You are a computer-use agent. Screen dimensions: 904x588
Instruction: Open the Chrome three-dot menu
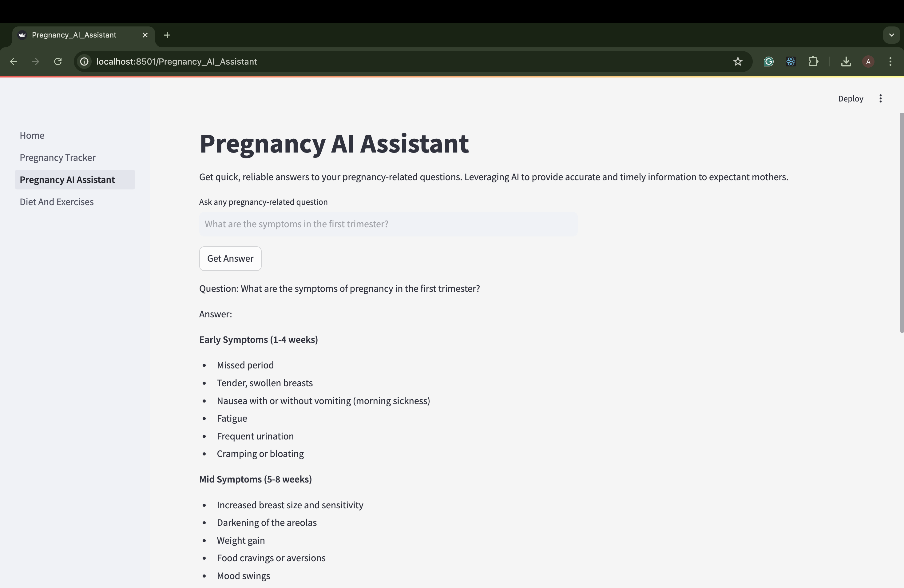click(890, 62)
